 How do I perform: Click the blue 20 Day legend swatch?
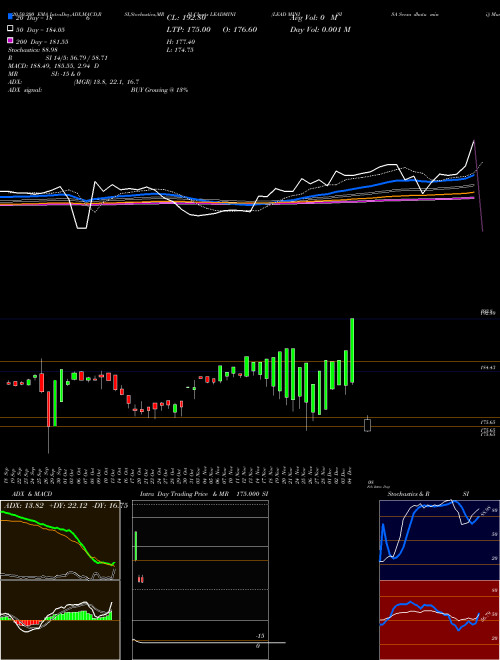click(10, 17)
